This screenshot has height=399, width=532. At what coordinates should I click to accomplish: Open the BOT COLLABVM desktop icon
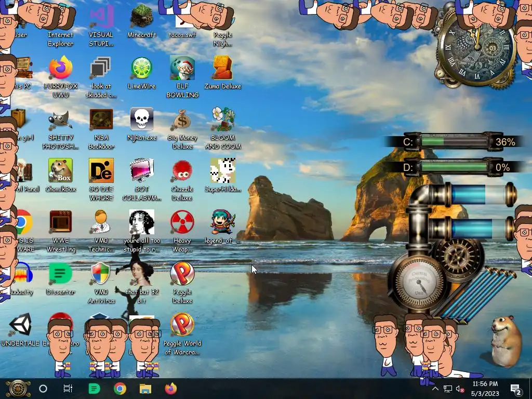[141, 180]
